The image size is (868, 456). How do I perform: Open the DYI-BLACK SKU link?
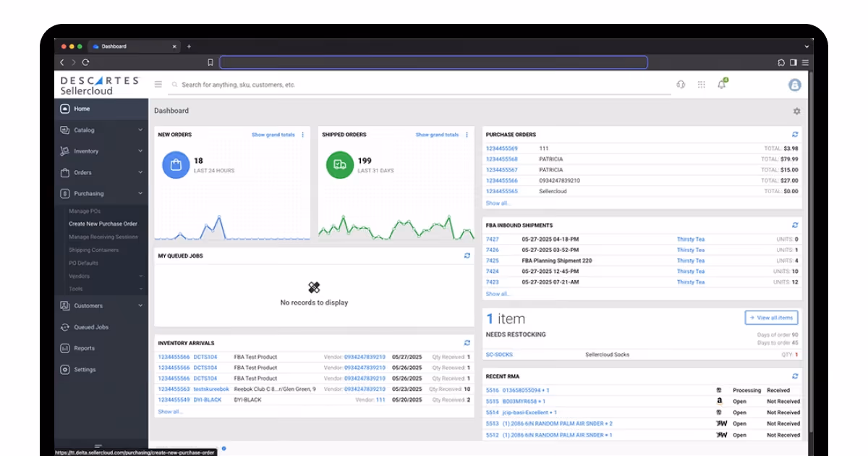point(208,400)
